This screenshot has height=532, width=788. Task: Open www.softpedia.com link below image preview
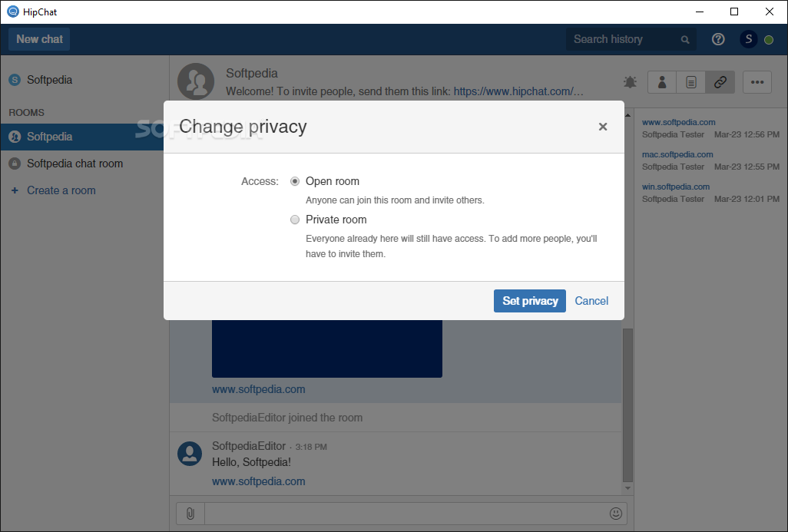tap(258, 389)
